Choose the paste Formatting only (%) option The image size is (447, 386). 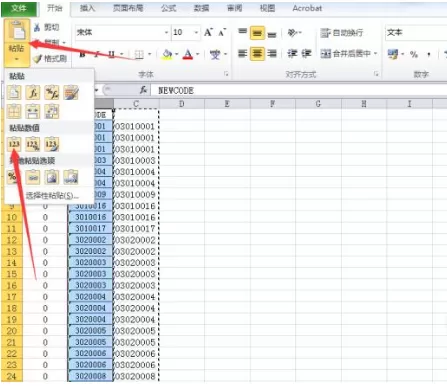13,177
